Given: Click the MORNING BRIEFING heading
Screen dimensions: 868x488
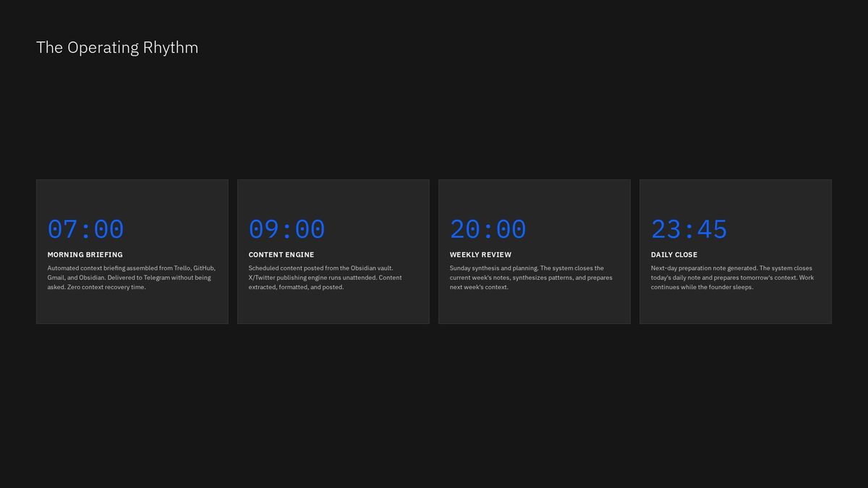Looking at the screenshot, I should click(x=85, y=254).
